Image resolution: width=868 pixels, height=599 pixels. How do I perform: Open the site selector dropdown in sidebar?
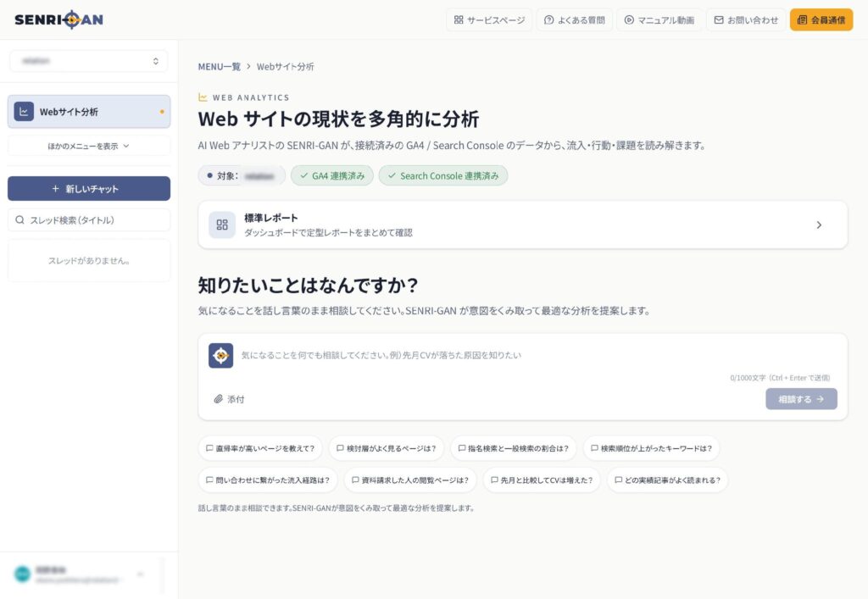pyautogui.click(x=89, y=61)
